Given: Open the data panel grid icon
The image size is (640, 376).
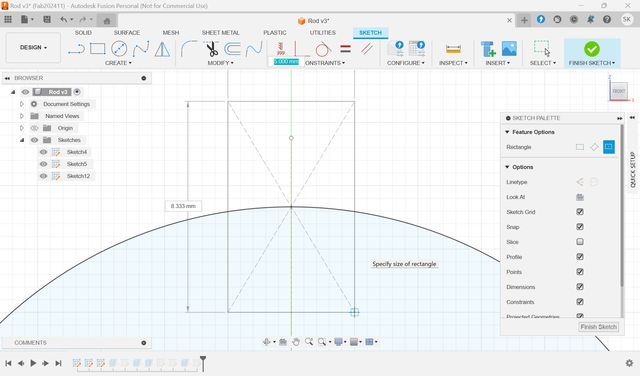Looking at the screenshot, I should click(8, 20).
